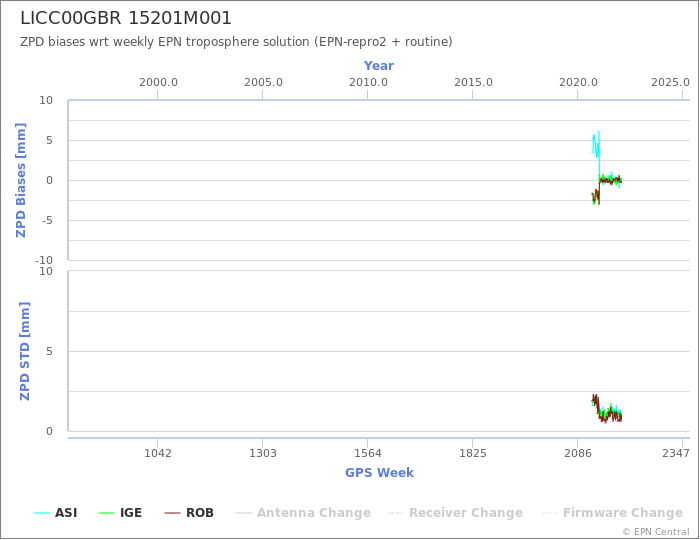Image resolution: width=700 pixels, height=540 pixels.
Task: Enable Receiver Change markers in legend
Action: 455,513
